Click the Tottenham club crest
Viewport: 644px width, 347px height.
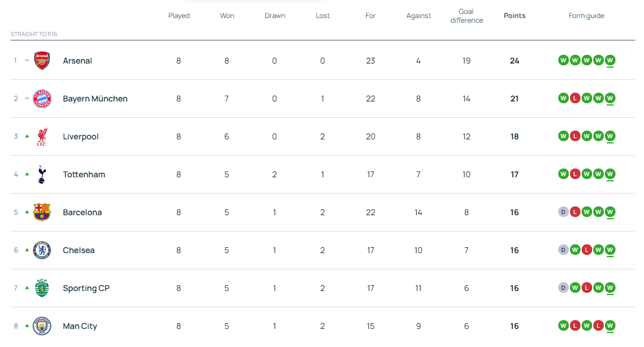pos(42,174)
